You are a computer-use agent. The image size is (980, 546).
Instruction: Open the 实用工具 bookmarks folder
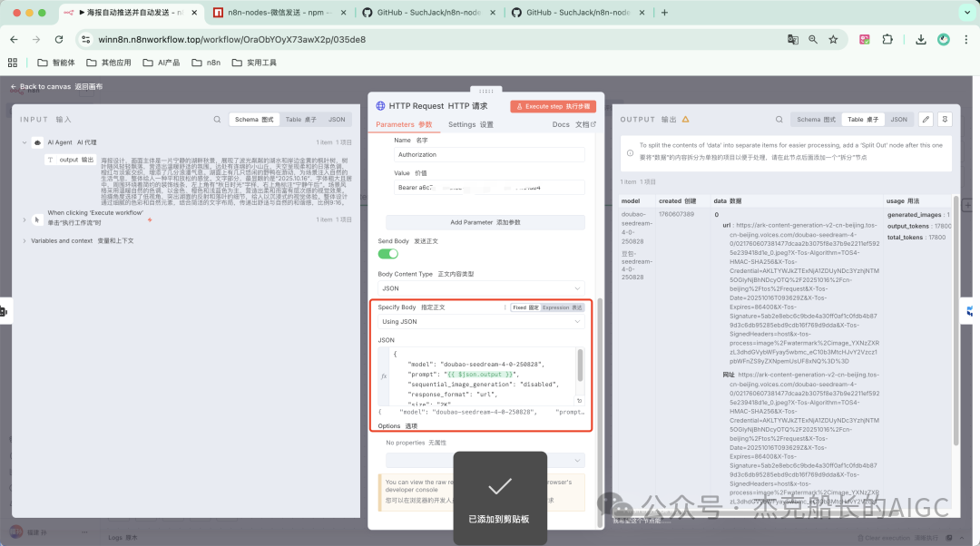254,63
